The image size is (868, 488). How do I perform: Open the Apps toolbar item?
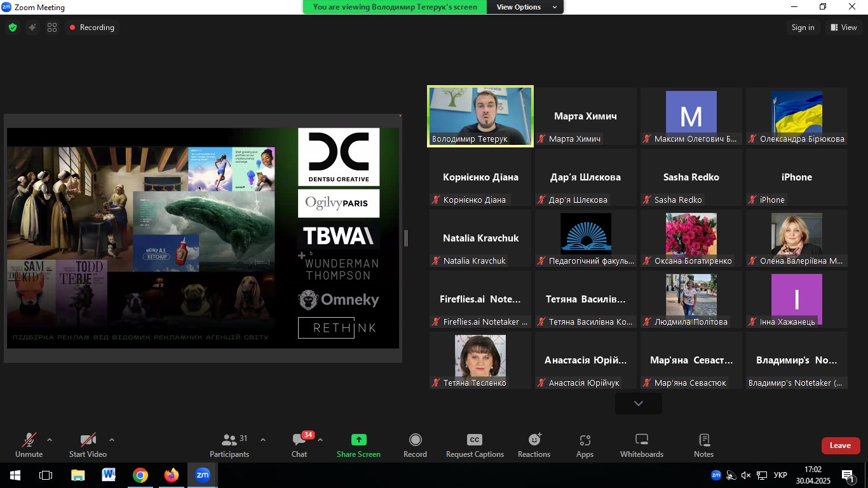(585, 445)
